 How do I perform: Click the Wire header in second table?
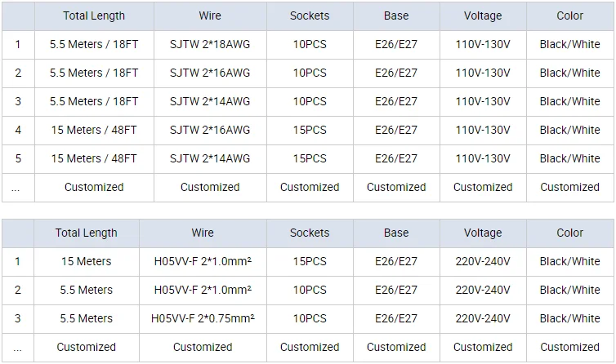[x=203, y=233]
